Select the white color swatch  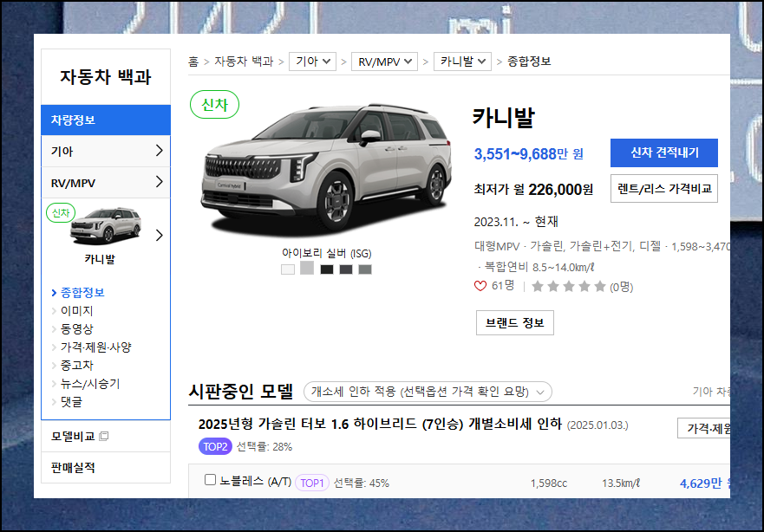click(287, 269)
